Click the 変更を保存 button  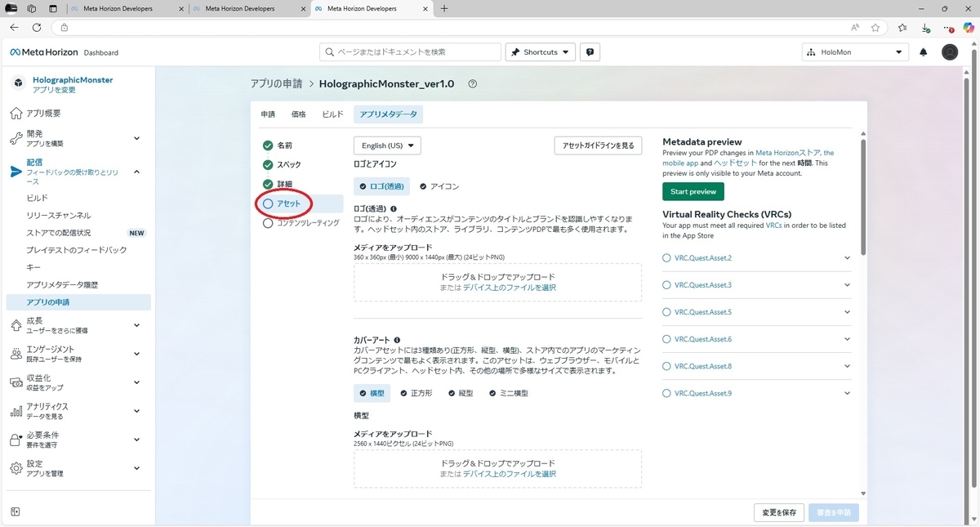click(779, 512)
